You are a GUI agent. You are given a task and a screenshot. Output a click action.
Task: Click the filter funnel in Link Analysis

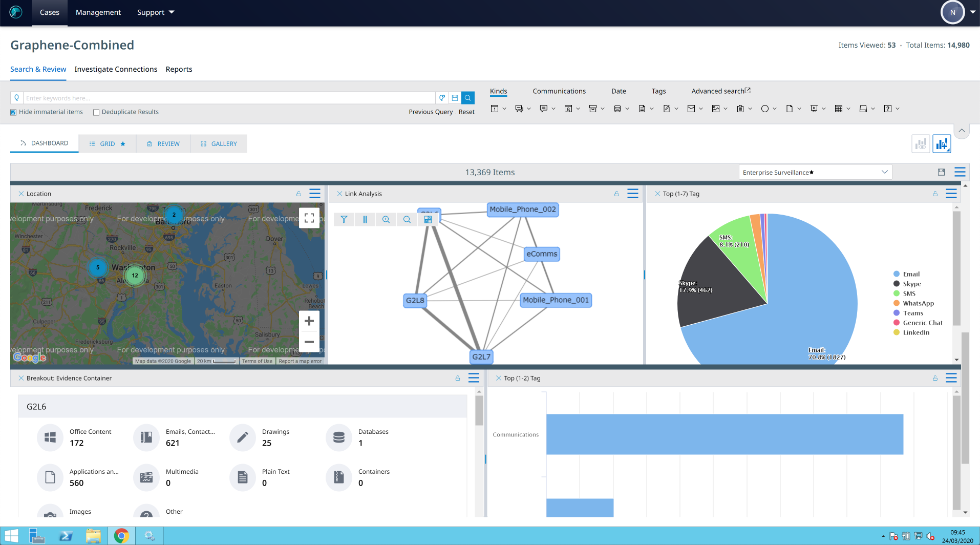(x=344, y=219)
